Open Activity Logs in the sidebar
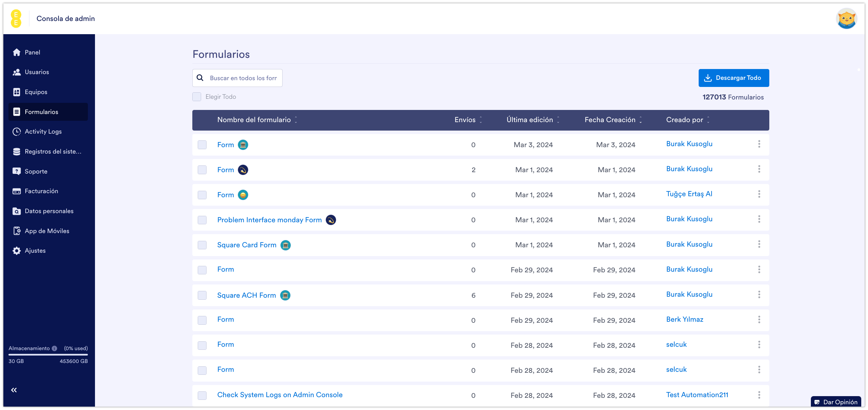 (43, 132)
